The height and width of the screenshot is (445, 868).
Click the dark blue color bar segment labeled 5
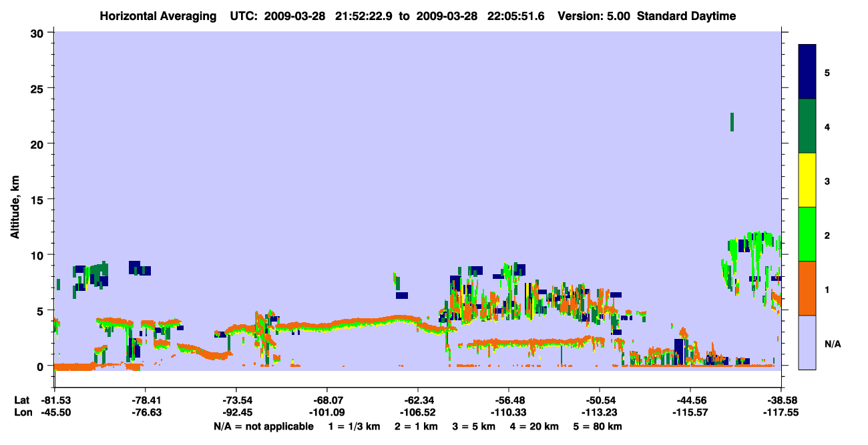807,72
